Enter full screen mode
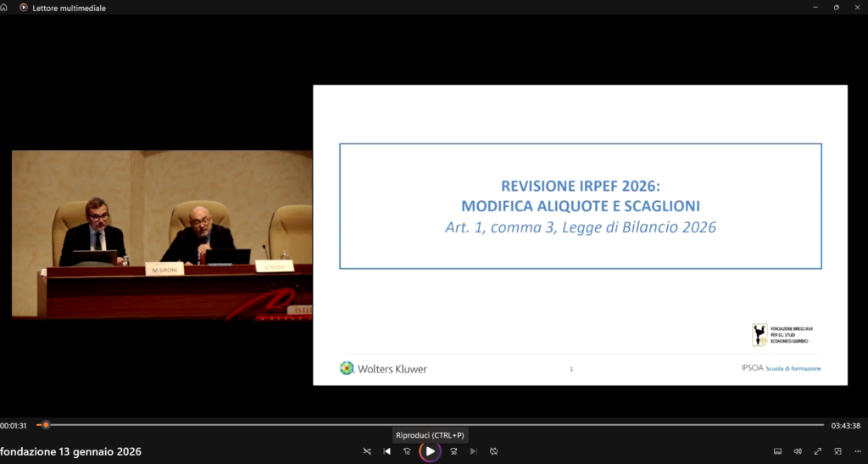 click(818, 451)
